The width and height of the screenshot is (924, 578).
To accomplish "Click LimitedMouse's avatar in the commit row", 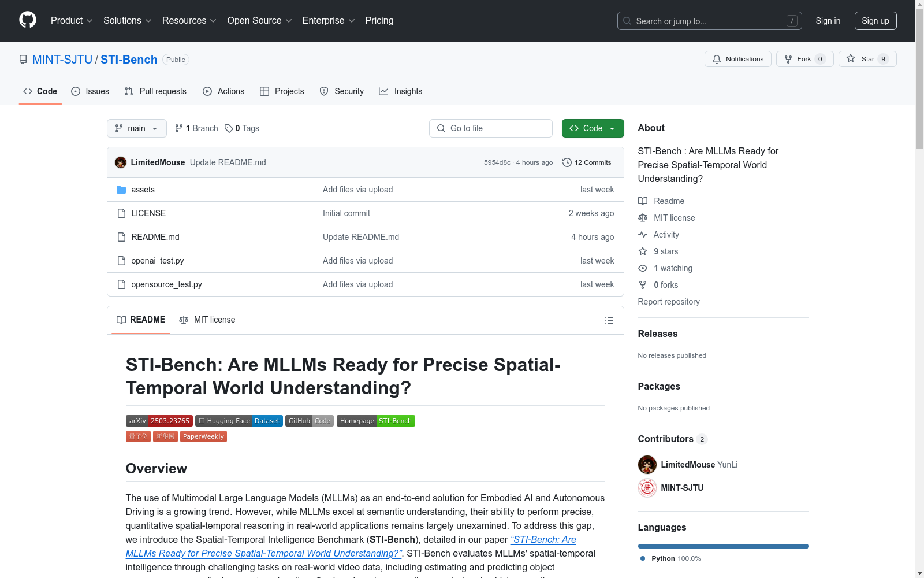I will click(x=121, y=162).
